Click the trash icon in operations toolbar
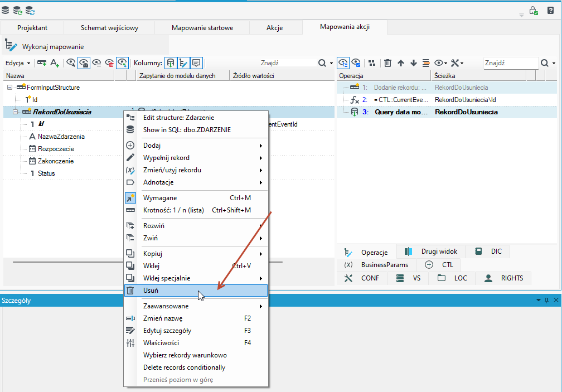Viewport: 562px width, 392px height. point(387,63)
